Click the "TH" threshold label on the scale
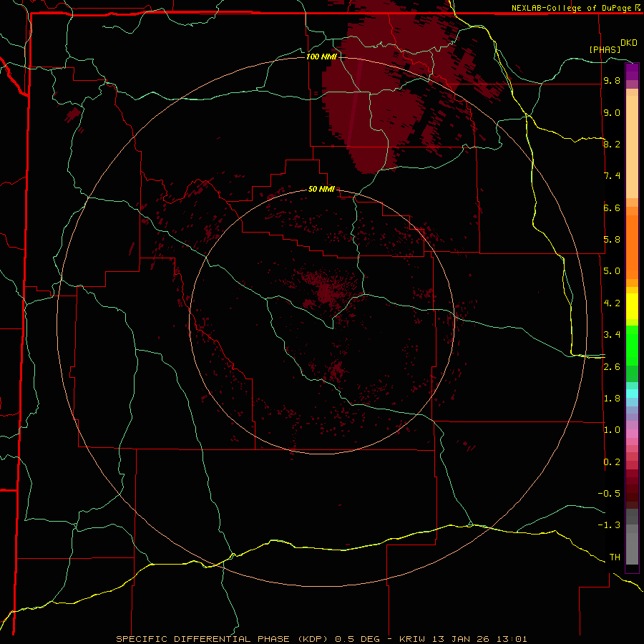Image resolution: width=644 pixels, height=644 pixels. [615, 557]
